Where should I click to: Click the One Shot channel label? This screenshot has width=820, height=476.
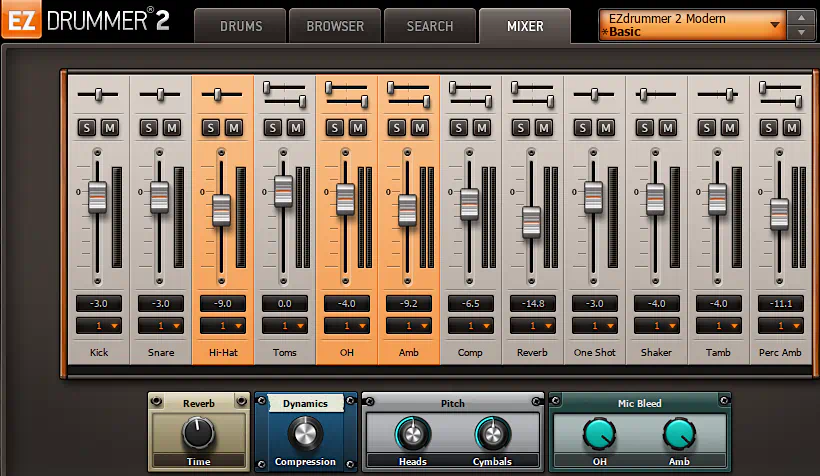click(595, 353)
